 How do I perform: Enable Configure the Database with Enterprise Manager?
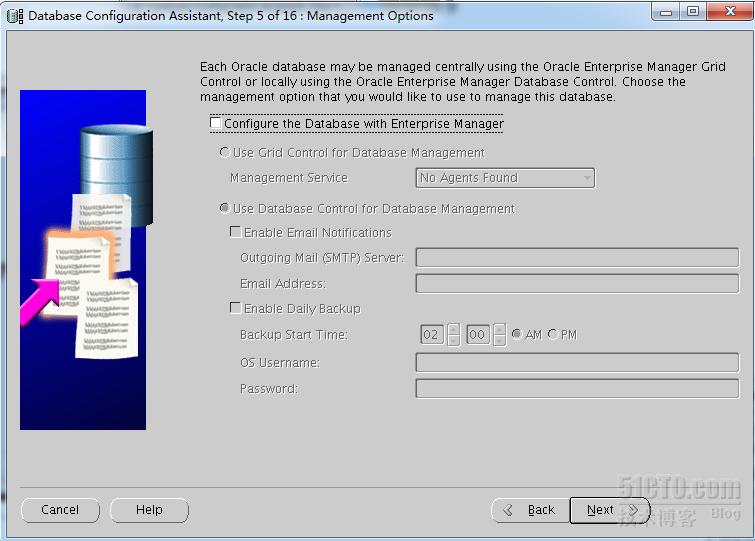(216, 123)
